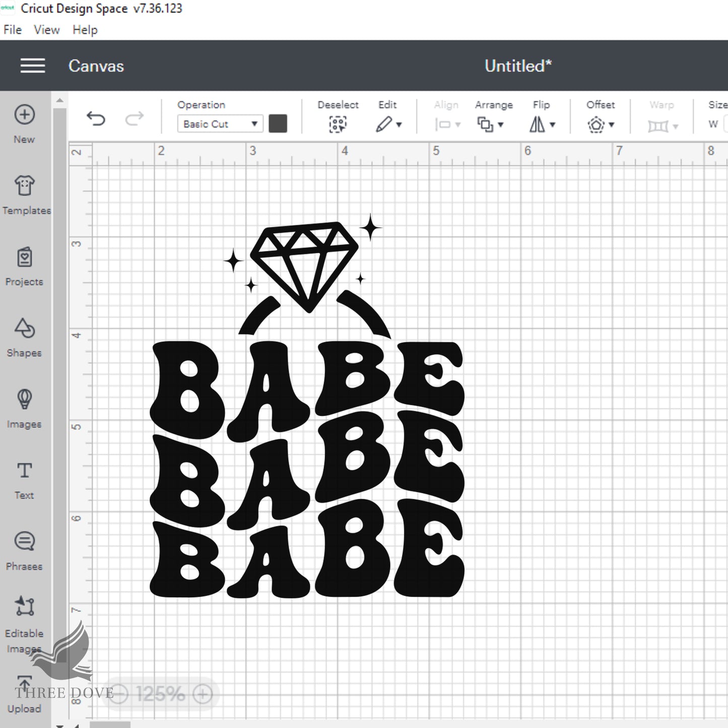Zoom in with the plus button
Viewport: 728px width, 728px height.
tap(203, 694)
